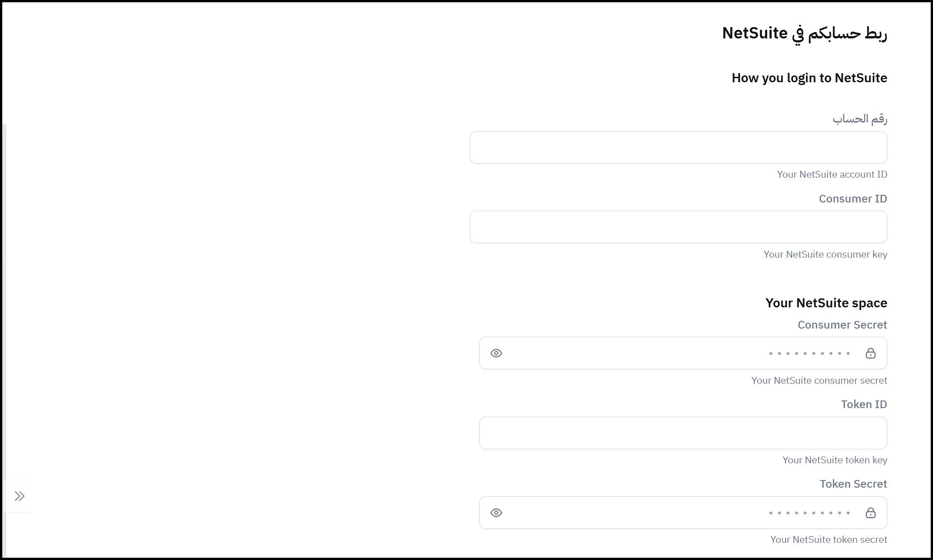This screenshot has width=933, height=560.
Task: Click the 'Your NetSuite space' section heading
Action: point(826,303)
